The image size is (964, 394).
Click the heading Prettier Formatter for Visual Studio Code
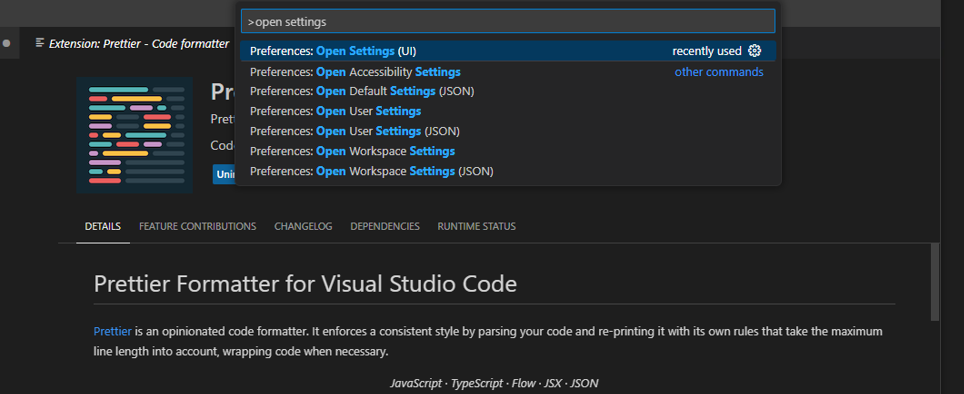(305, 284)
